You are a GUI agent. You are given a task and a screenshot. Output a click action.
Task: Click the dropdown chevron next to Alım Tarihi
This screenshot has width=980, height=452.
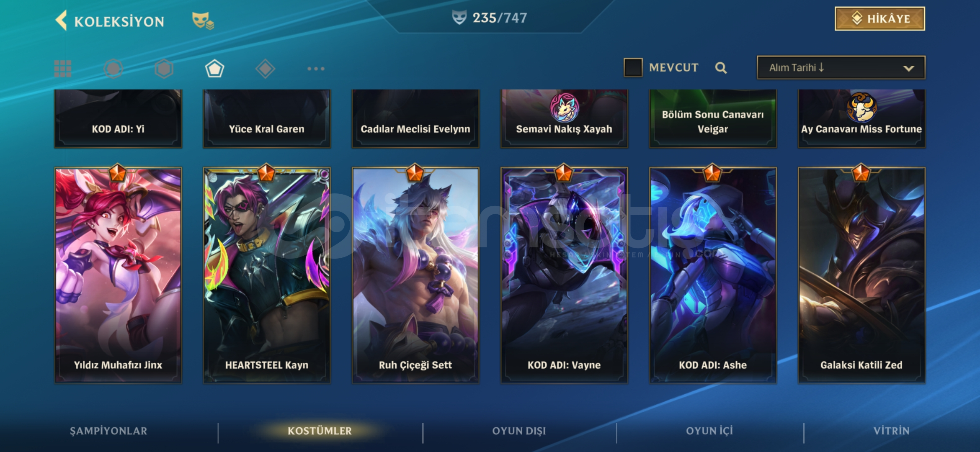tap(908, 68)
